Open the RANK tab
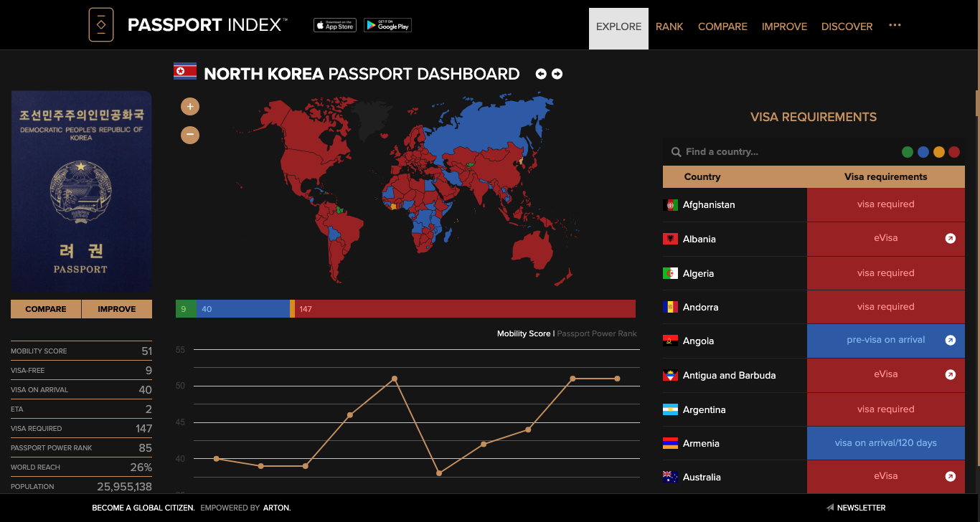Image resolution: width=980 pixels, height=522 pixels. [x=669, y=27]
